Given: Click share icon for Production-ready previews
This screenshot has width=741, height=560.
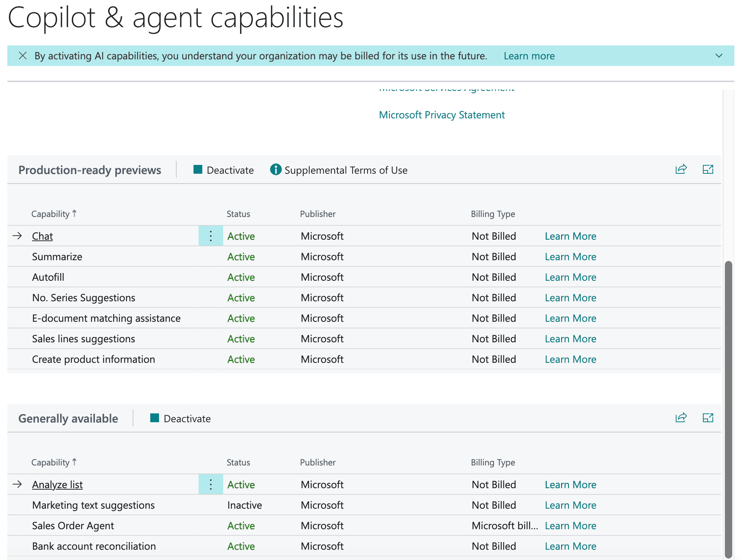Looking at the screenshot, I should [x=681, y=169].
